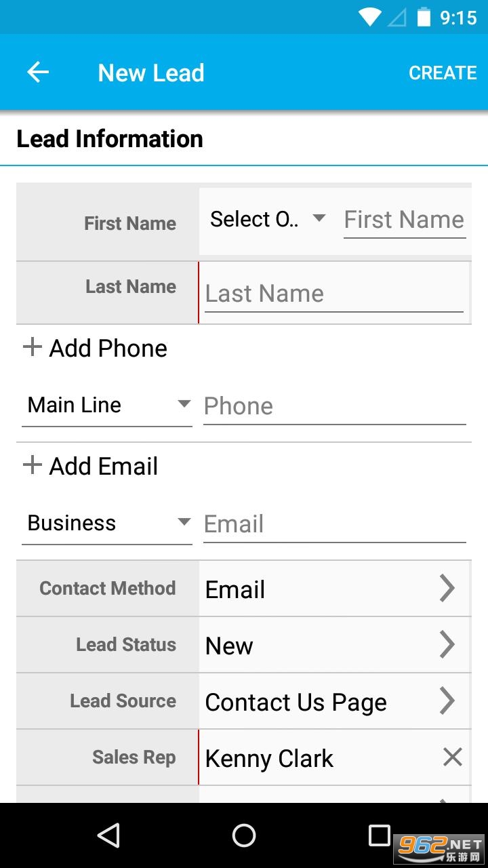Image resolution: width=488 pixels, height=868 pixels.
Task: Expand the Business email type dropdown
Action: [107, 524]
